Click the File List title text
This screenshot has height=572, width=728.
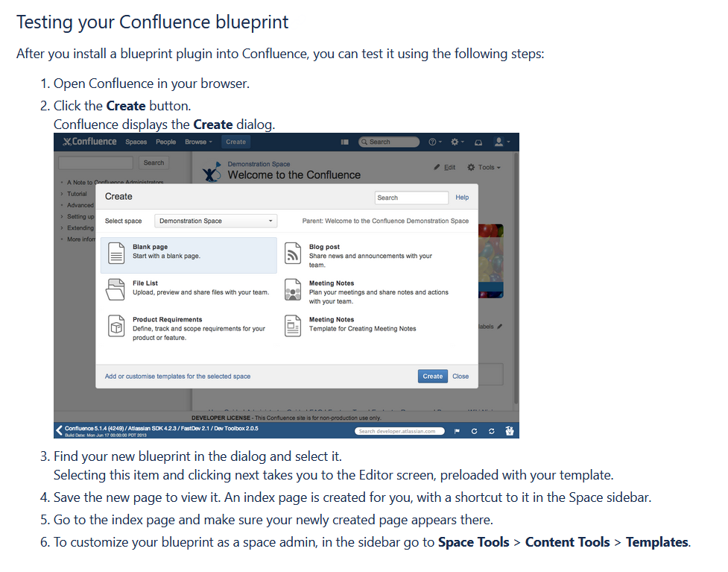coord(145,283)
